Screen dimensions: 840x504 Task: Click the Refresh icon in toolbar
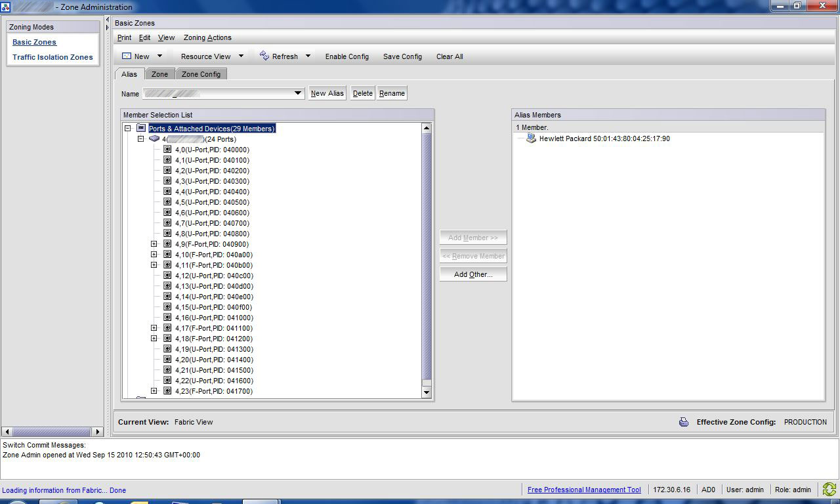pos(264,56)
